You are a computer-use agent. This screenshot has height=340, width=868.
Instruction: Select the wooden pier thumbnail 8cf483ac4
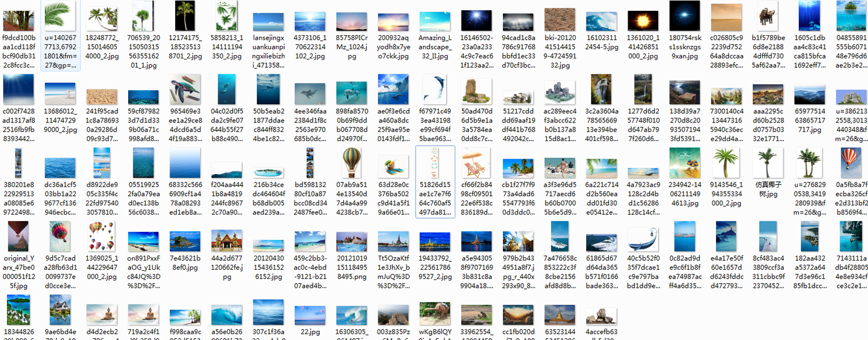[768, 236]
